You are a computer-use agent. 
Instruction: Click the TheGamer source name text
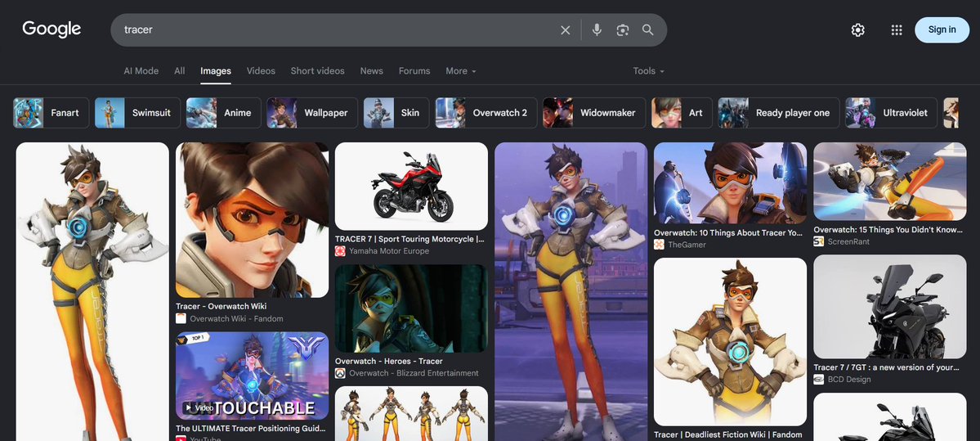click(687, 245)
